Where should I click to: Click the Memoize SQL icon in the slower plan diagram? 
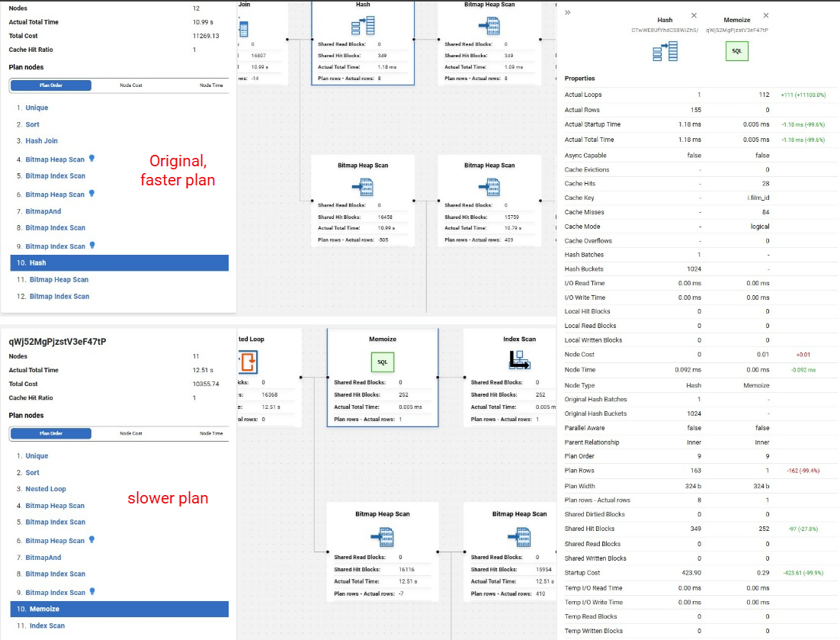(x=383, y=361)
